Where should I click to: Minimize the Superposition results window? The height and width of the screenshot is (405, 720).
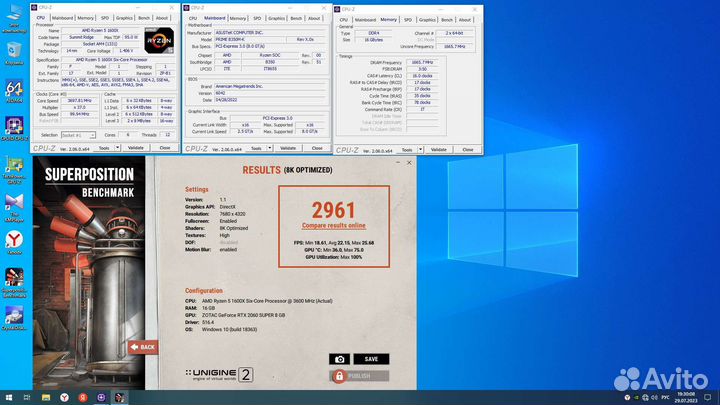coord(398,163)
